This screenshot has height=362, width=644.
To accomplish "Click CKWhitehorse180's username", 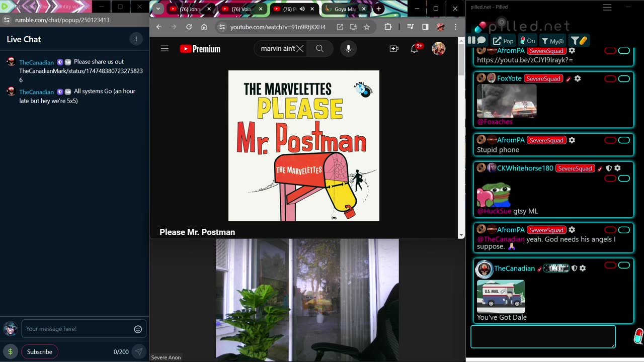I will [525, 168].
